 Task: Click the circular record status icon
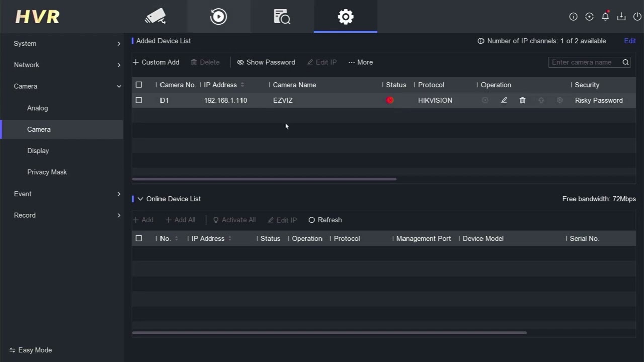589,17
